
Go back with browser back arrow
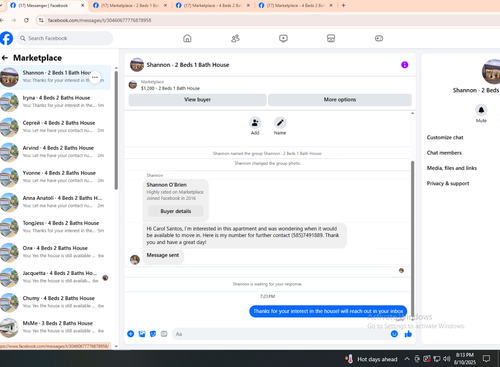click(x=2, y=20)
